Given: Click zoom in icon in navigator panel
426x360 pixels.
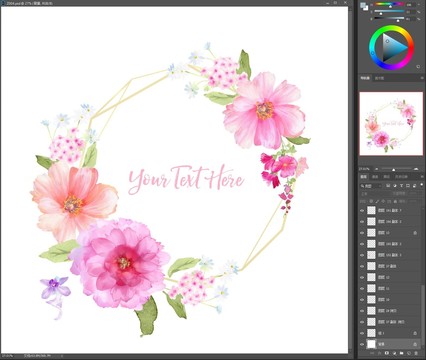Looking at the screenshot, I should [415, 169].
